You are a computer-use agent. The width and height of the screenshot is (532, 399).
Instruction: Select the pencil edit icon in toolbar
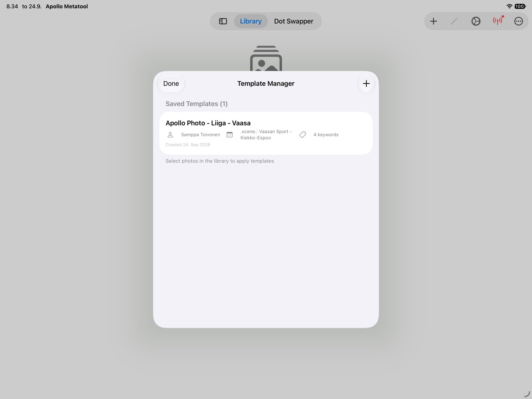click(x=454, y=21)
